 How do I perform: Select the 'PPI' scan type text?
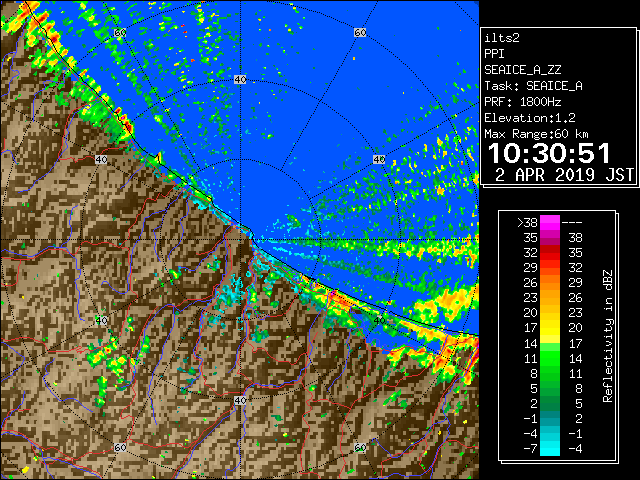[x=494, y=54]
